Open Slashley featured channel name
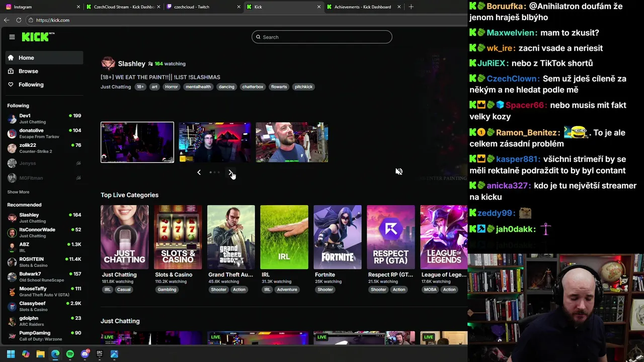The width and height of the screenshot is (644, 362). (131, 64)
